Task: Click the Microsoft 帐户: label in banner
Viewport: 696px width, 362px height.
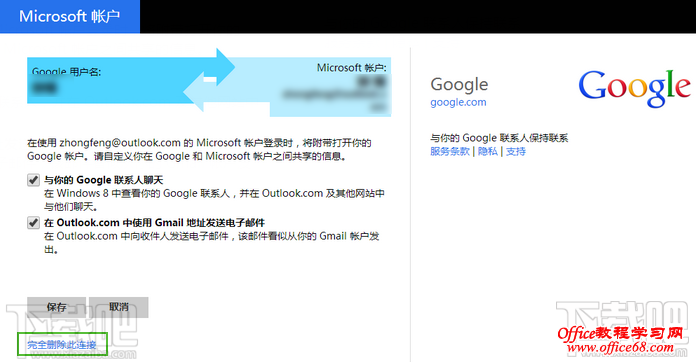Action: pos(352,68)
